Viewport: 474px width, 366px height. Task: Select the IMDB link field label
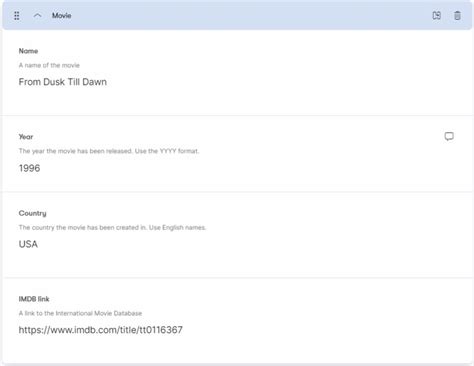click(x=34, y=299)
